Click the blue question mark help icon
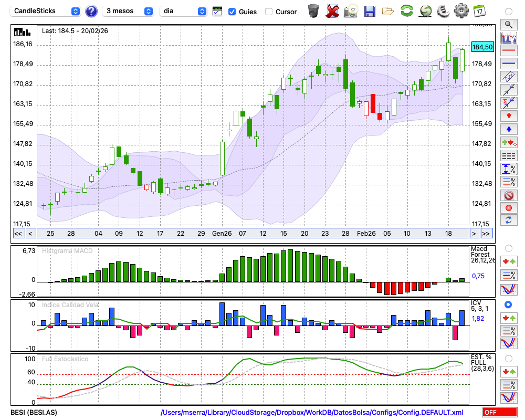This screenshot has height=420, width=525. [91, 11]
